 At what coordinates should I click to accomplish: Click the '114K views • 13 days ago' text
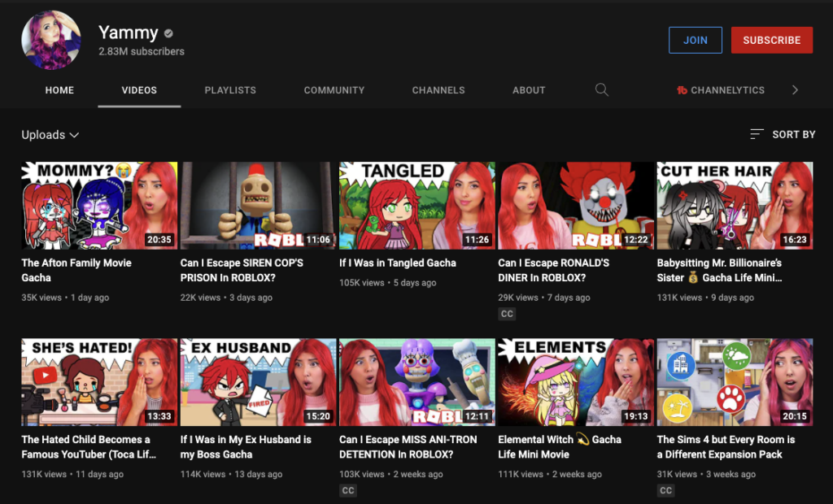click(231, 474)
